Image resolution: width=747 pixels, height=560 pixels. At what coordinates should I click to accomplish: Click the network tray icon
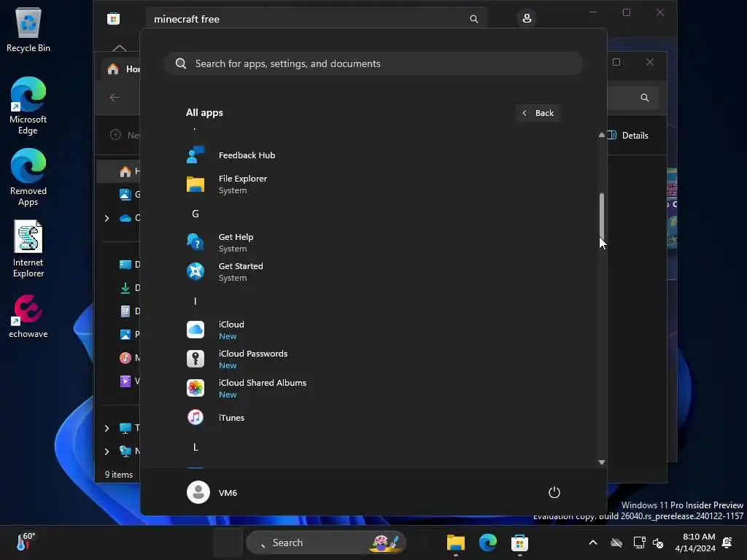coord(639,542)
